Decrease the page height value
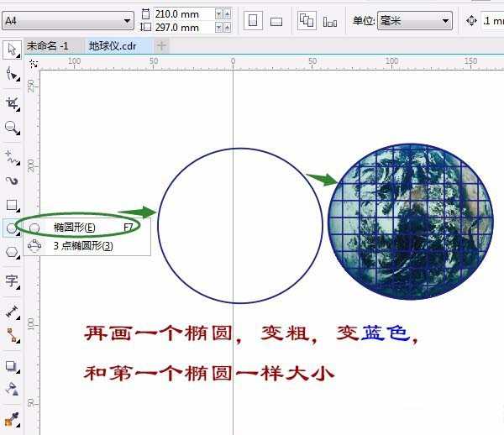The width and height of the screenshot is (504, 435). 219,28
